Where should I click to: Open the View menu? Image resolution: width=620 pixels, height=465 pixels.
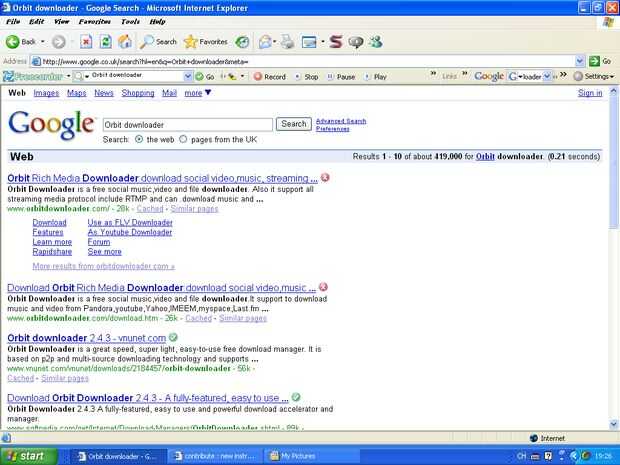(x=61, y=22)
